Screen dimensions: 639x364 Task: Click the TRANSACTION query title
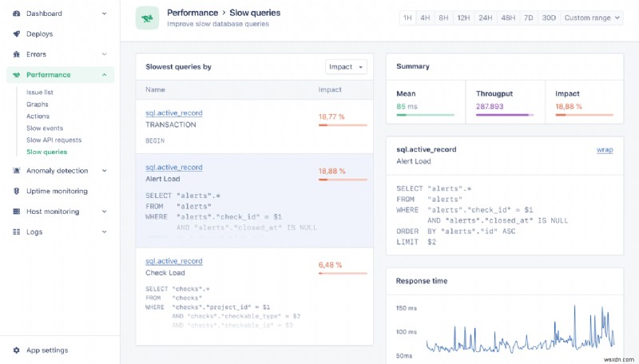(171, 125)
